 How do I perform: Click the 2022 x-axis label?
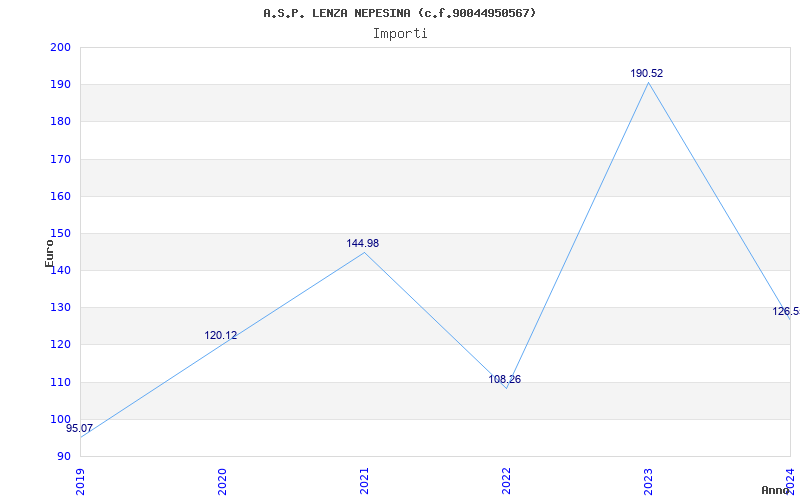click(x=506, y=481)
